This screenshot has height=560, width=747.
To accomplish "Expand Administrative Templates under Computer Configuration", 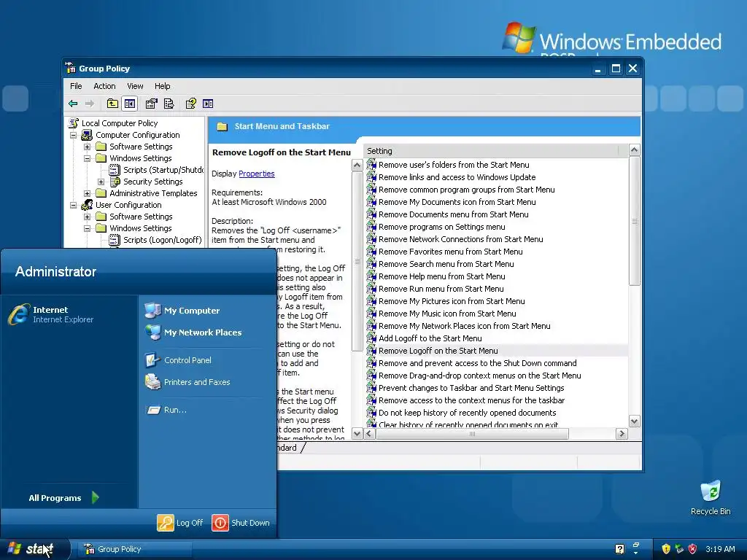I will click(x=88, y=193).
